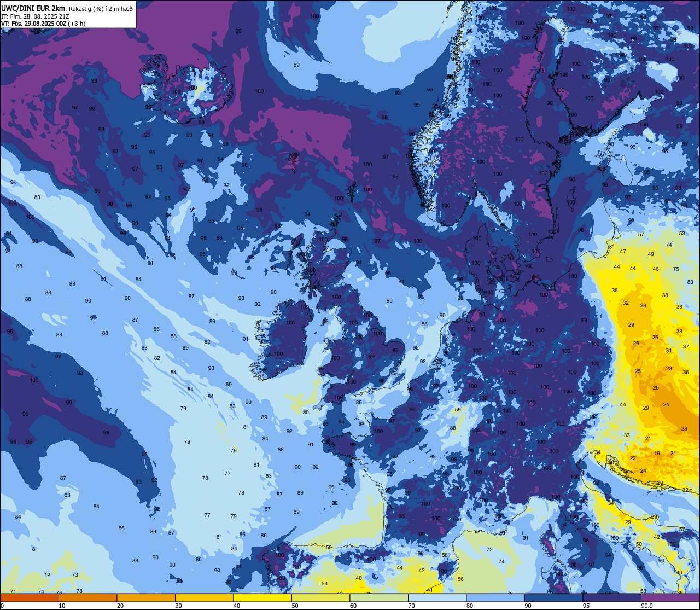Select the 90–95 dark blue legend swatch
Screen dimensions: 700x610
click(x=553, y=597)
